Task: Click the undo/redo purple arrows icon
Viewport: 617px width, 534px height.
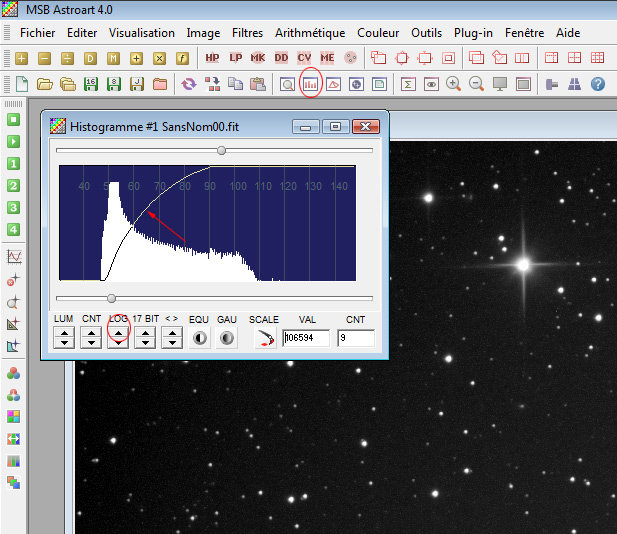Action: point(189,84)
